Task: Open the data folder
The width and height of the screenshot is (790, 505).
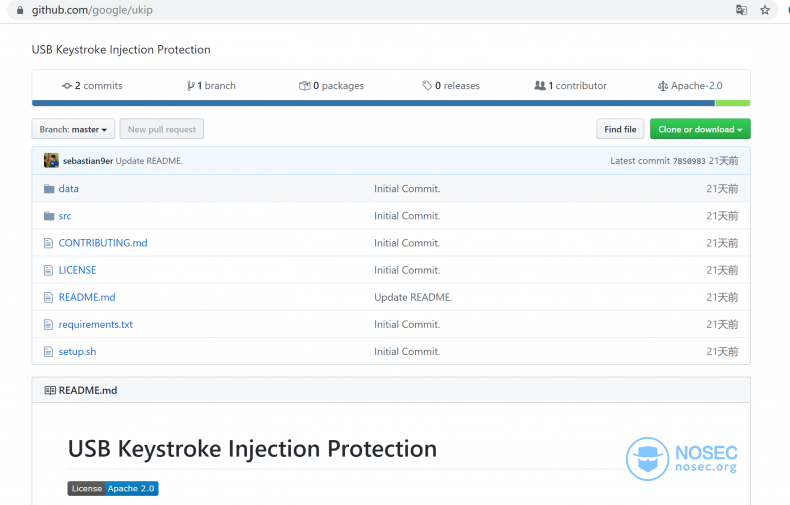Action: pos(69,188)
